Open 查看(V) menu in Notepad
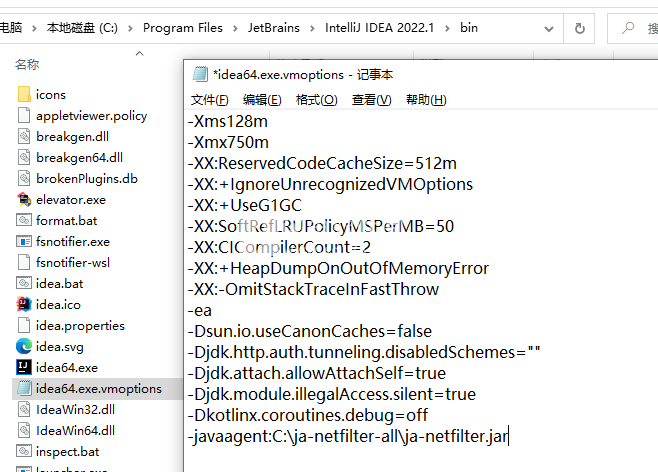The height and width of the screenshot is (472, 658). click(371, 100)
